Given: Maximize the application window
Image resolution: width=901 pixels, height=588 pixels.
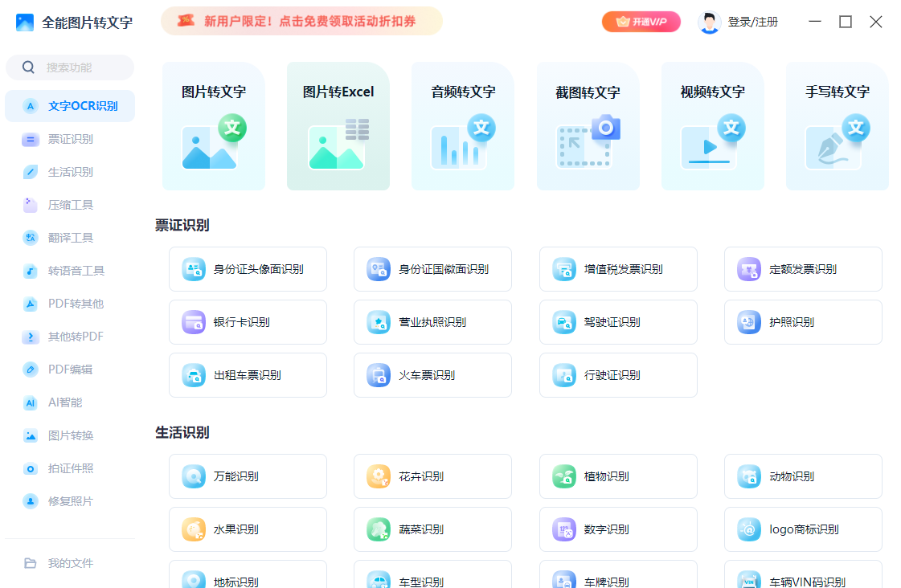Looking at the screenshot, I should 846,22.
